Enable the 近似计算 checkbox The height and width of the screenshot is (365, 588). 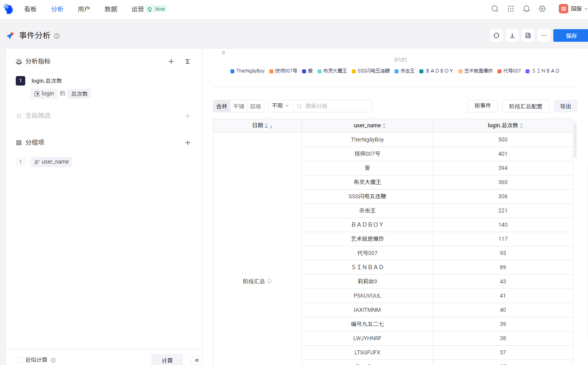click(x=19, y=360)
